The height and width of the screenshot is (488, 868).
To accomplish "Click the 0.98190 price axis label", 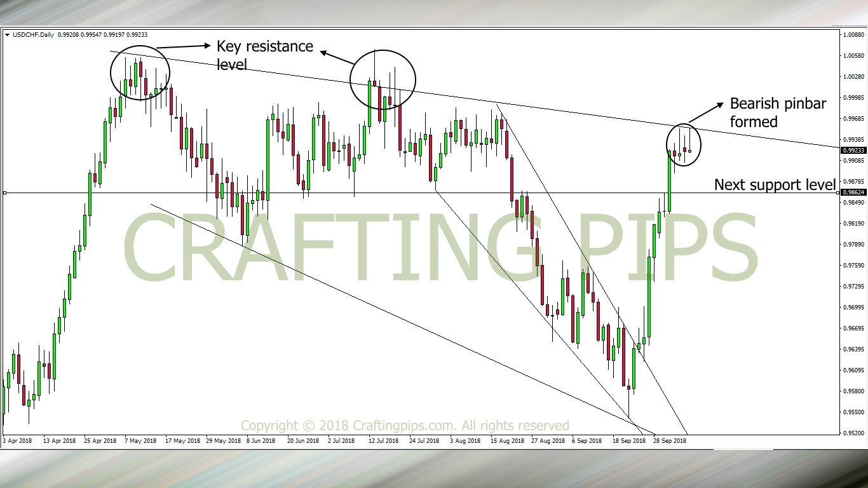I will coord(853,224).
